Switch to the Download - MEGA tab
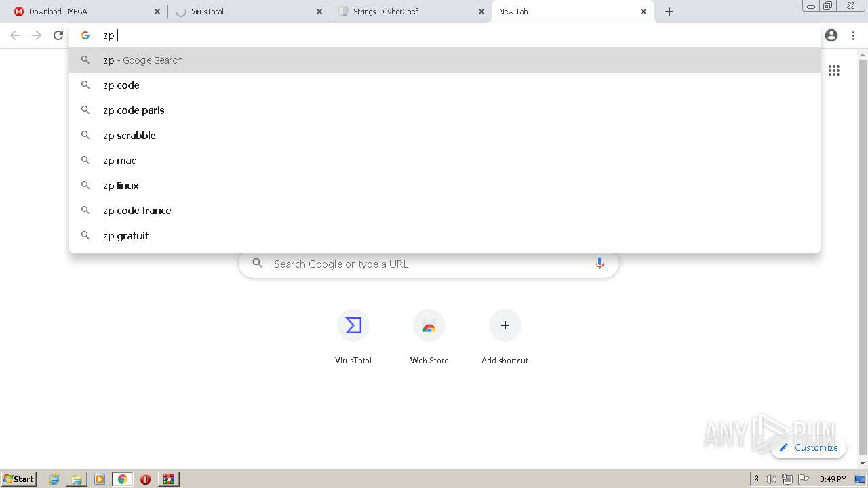The width and height of the screenshot is (868, 488). coord(84,12)
